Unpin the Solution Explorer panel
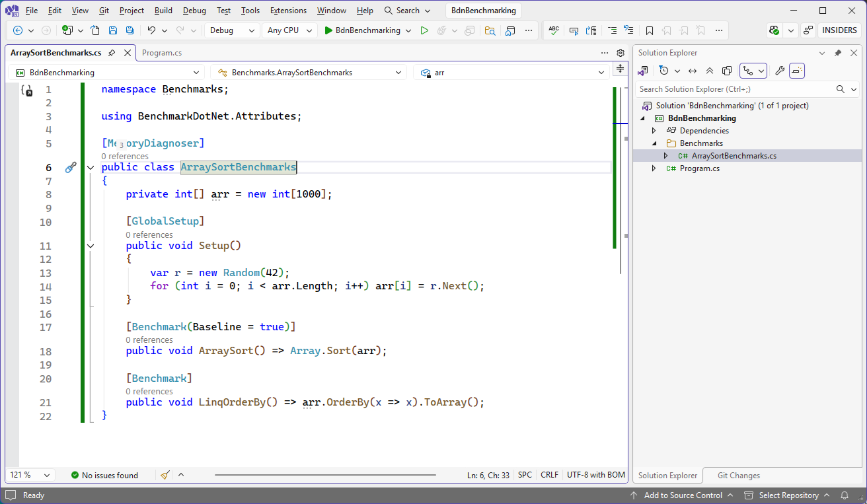Viewport: 867px width, 504px height. (838, 53)
